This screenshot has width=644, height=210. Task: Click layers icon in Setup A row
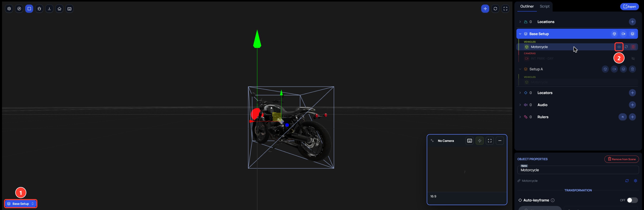(623, 69)
